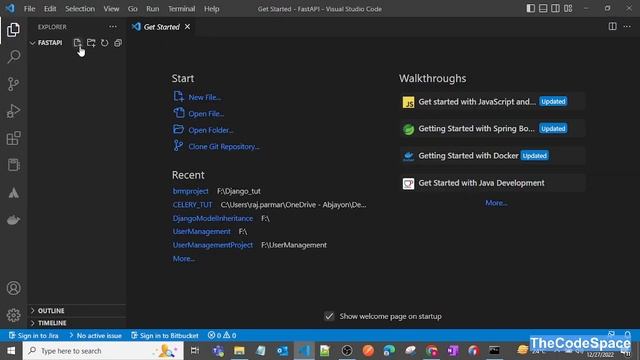This screenshot has width=640, height=360.
Task: Click New File... link under Start
Action: 204,97
